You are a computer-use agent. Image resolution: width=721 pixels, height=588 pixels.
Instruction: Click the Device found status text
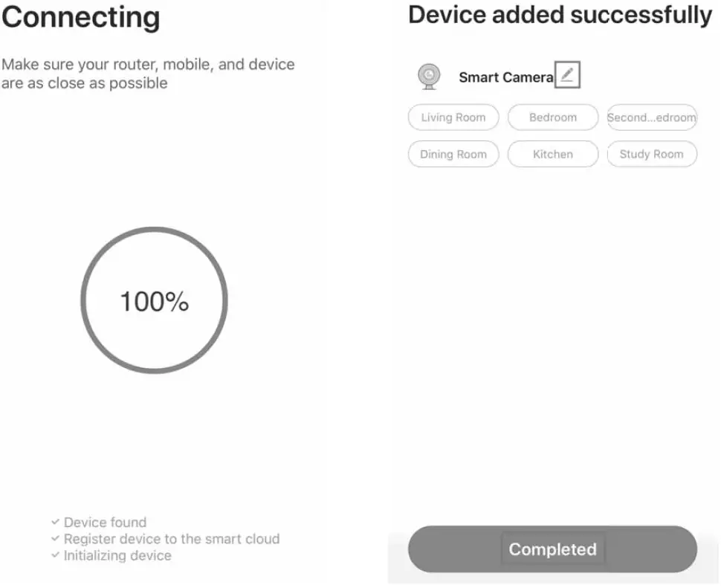click(x=106, y=523)
